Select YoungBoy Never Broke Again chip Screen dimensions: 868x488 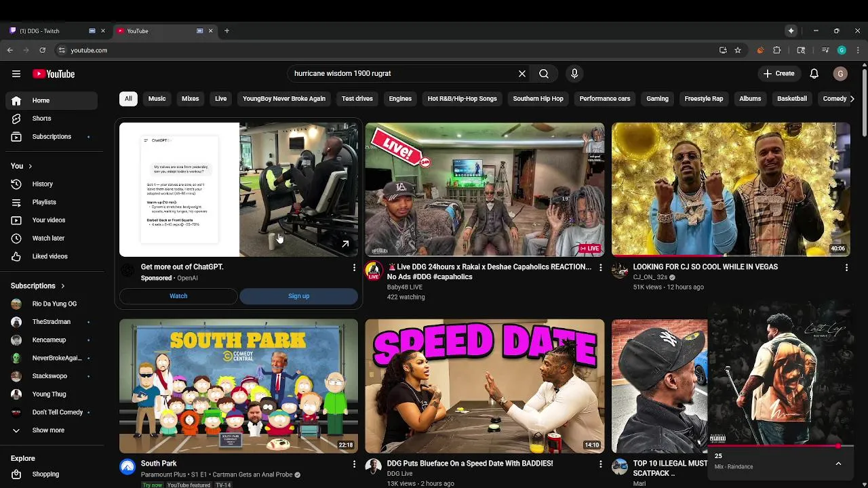point(284,99)
